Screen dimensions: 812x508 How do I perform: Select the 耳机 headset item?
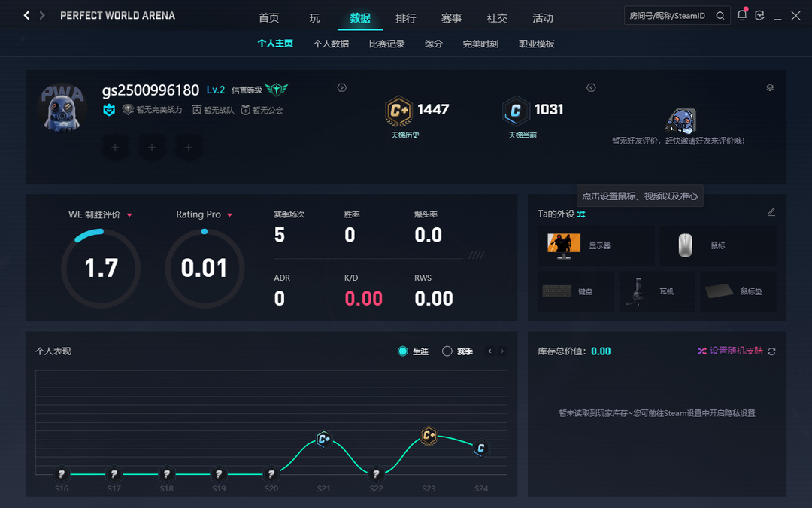[657, 291]
